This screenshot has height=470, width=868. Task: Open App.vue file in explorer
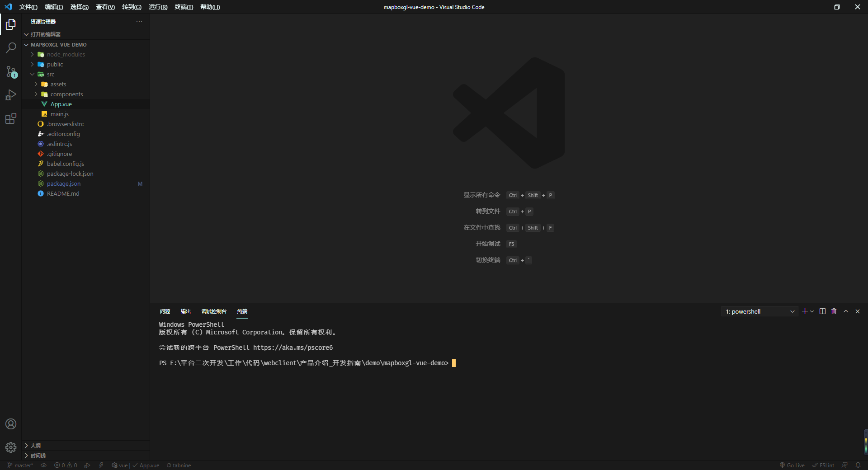(86, 104)
